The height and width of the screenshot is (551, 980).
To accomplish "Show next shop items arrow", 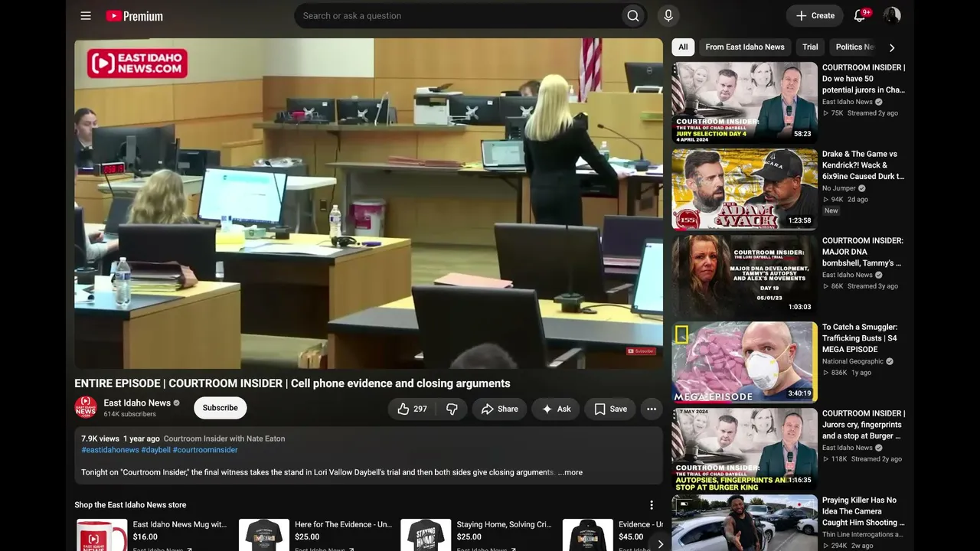I will 660,544.
